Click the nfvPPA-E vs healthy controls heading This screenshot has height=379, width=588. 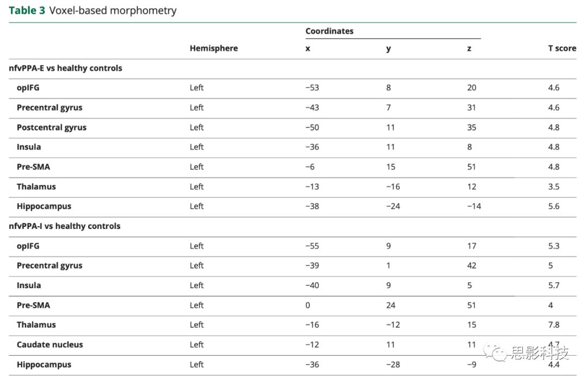point(65,69)
